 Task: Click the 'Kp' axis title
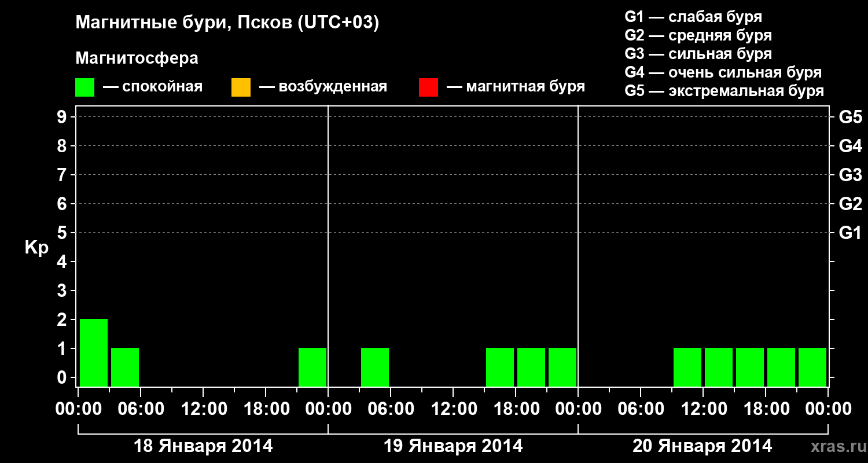pos(36,248)
